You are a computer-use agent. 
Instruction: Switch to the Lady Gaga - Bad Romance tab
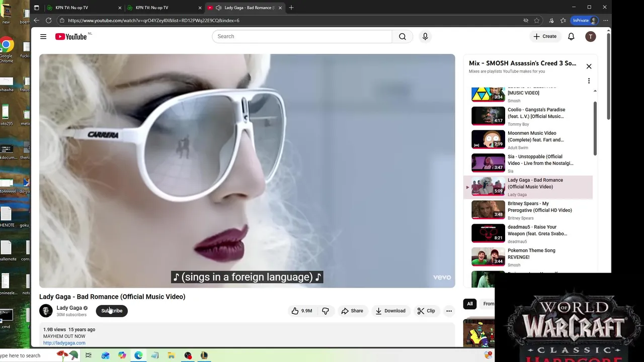247,8
